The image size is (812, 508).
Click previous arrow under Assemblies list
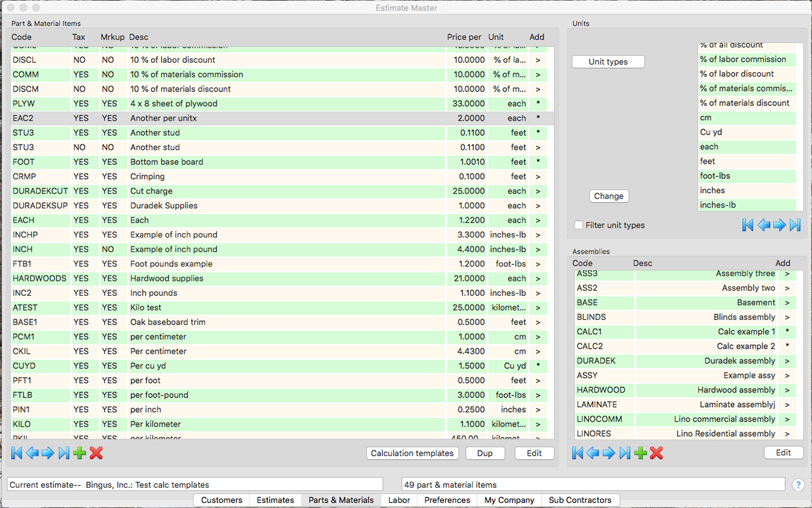click(593, 453)
